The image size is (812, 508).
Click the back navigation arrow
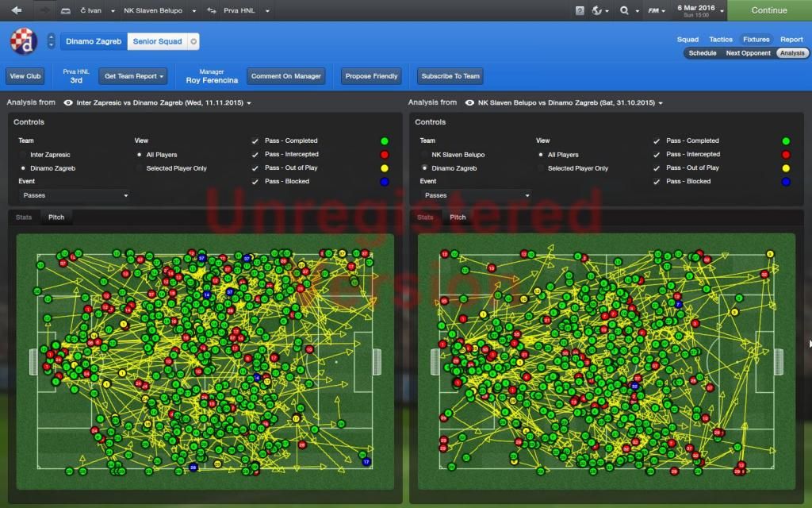[17, 10]
